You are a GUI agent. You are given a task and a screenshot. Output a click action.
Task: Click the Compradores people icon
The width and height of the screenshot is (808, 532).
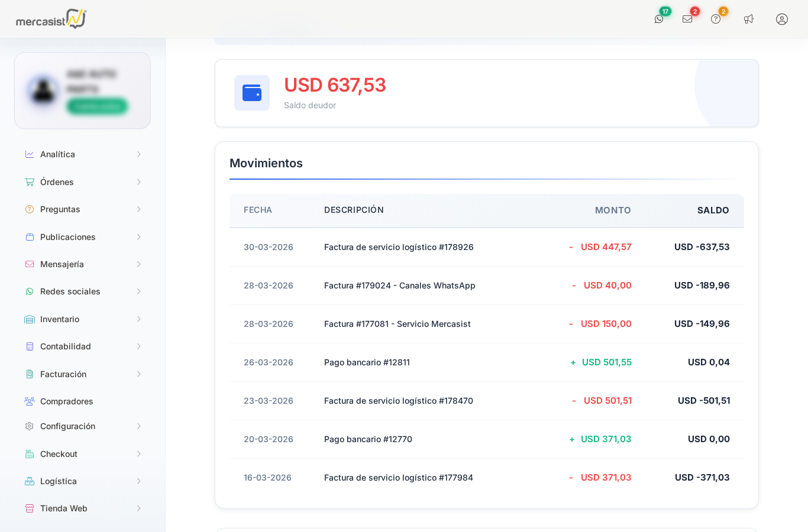tap(30, 401)
